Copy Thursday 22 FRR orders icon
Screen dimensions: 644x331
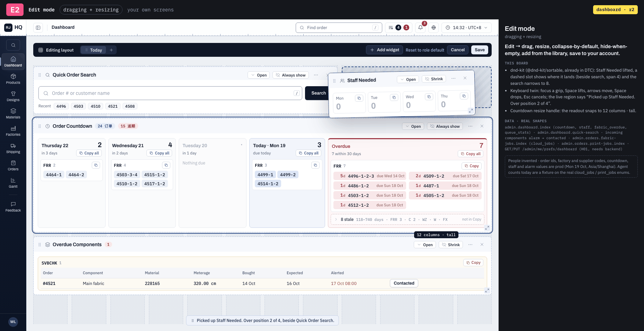pos(96,165)
